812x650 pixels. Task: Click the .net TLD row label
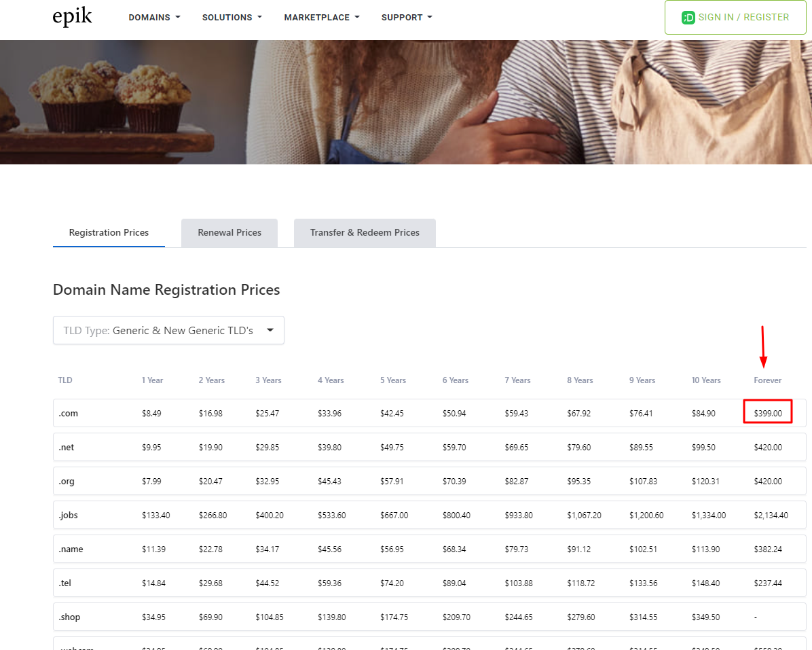point(67,447)
